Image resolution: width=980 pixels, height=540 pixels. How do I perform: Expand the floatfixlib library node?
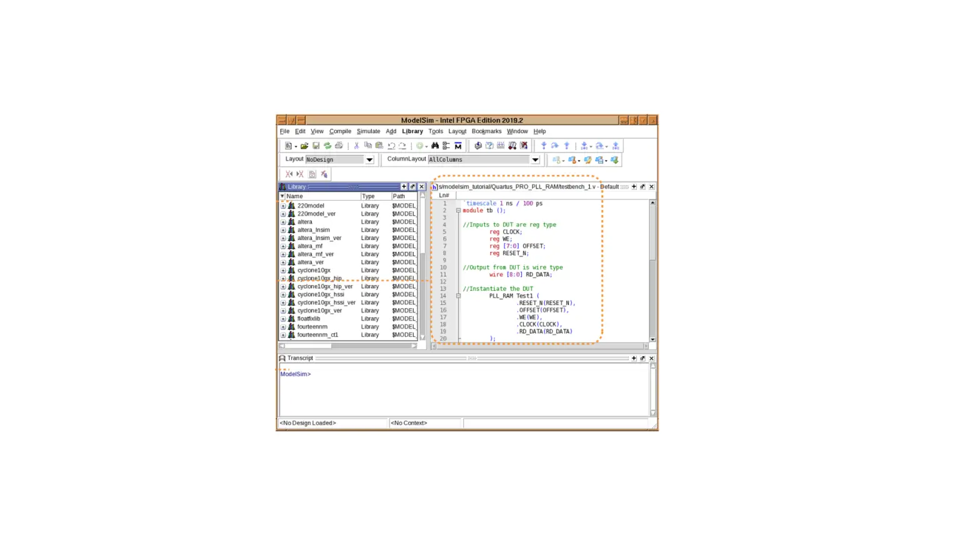(x=283, y=319)
